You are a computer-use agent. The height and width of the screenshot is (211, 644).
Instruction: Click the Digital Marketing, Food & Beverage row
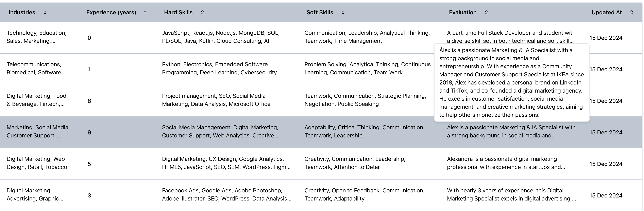pos(36,100)
